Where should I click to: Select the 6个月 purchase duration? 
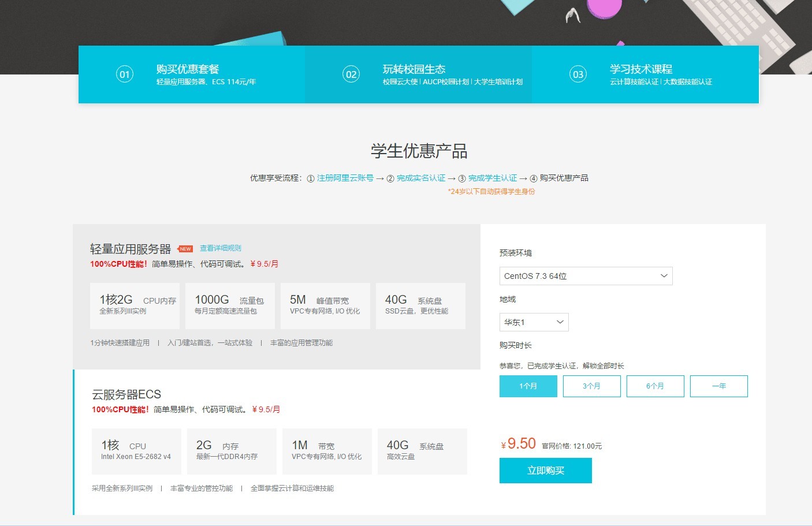point(655,386)
